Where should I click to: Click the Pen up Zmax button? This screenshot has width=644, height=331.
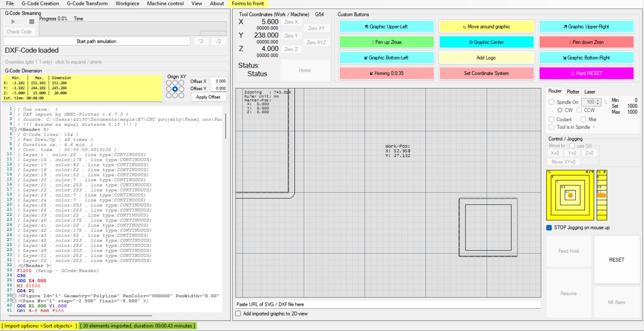click(386, 42)
